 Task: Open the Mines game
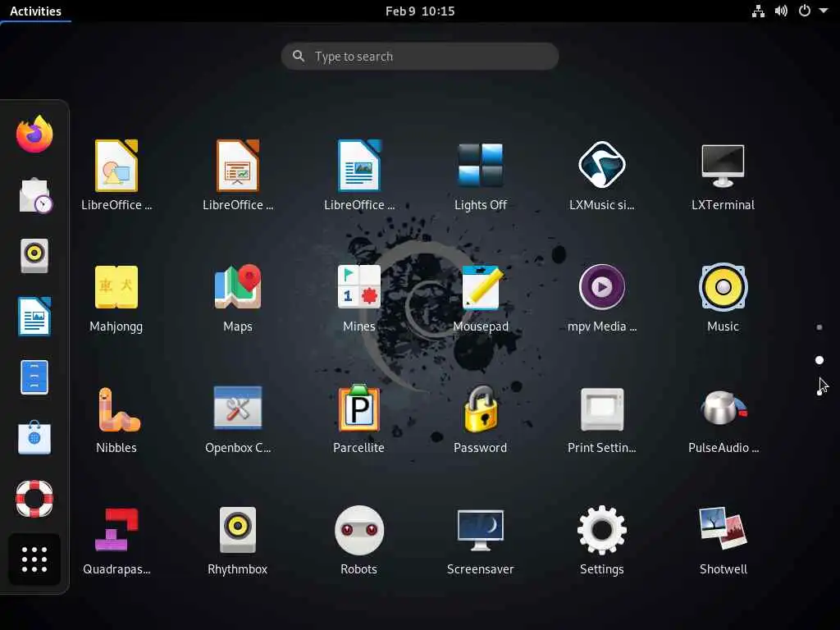click(359, 286)
